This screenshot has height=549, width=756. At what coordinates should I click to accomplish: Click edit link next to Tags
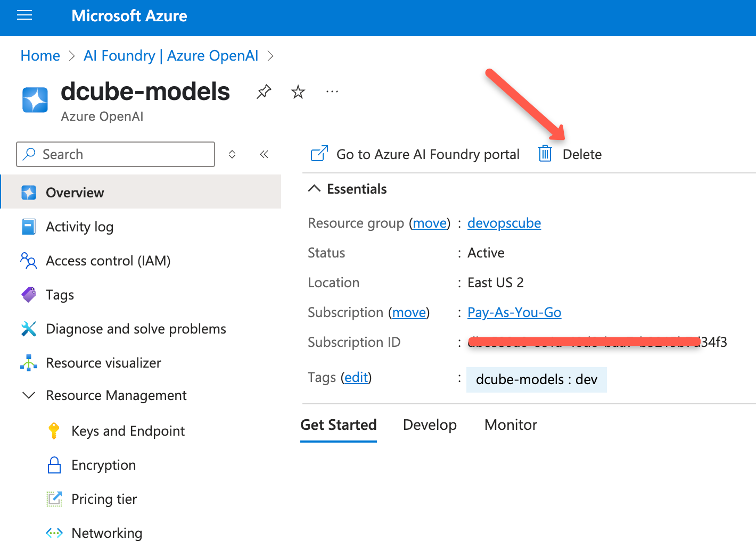tap(356, 377)
